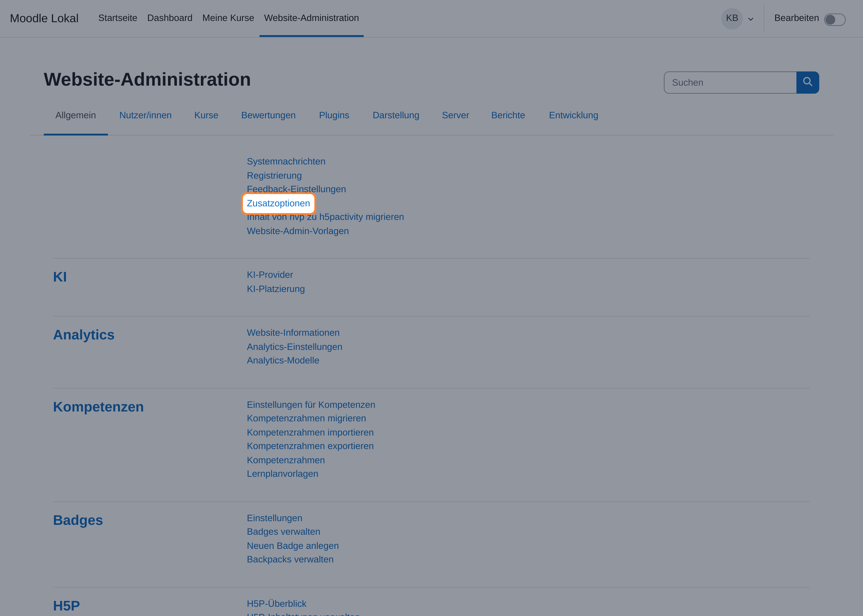Open the Badges category heading
This screenshot has height=616, width=863.
(78, 520)
